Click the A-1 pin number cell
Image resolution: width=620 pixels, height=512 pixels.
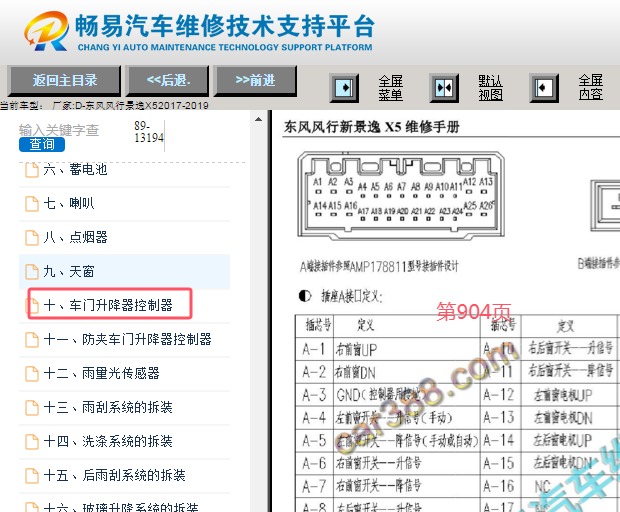pos(314,349)
